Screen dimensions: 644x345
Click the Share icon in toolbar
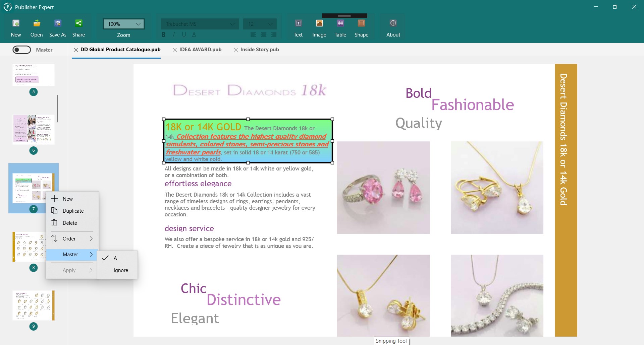pyautogui.click(x=78, y=23)
